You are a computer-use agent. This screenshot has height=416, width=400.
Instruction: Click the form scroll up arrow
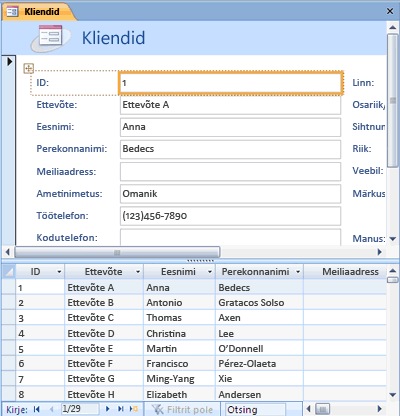point(392,27)
